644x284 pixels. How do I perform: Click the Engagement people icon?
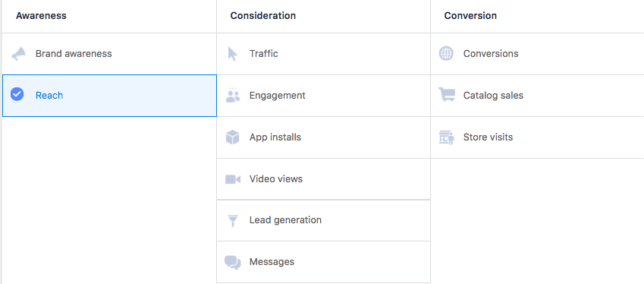click(233, 96)
